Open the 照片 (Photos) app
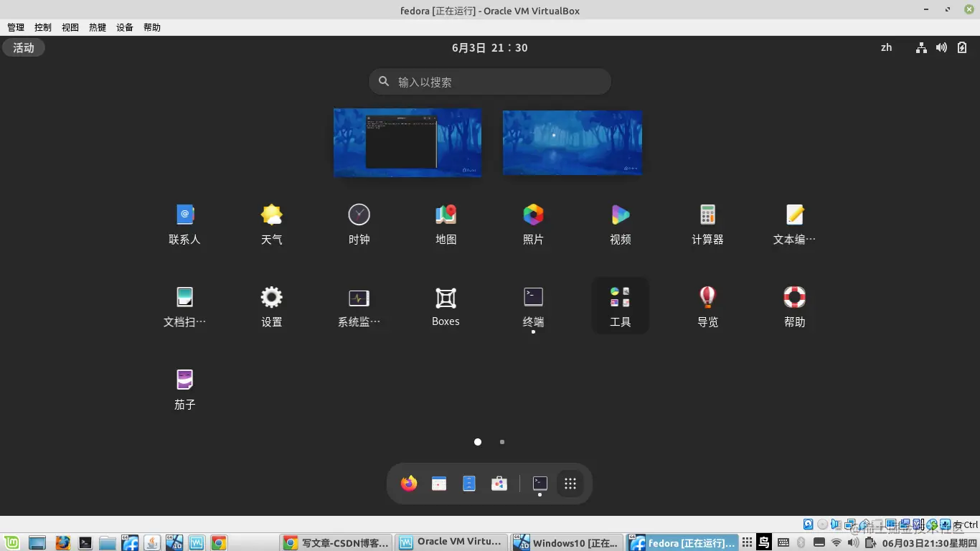Screen dimensions: 980x551 coord(533,225)
